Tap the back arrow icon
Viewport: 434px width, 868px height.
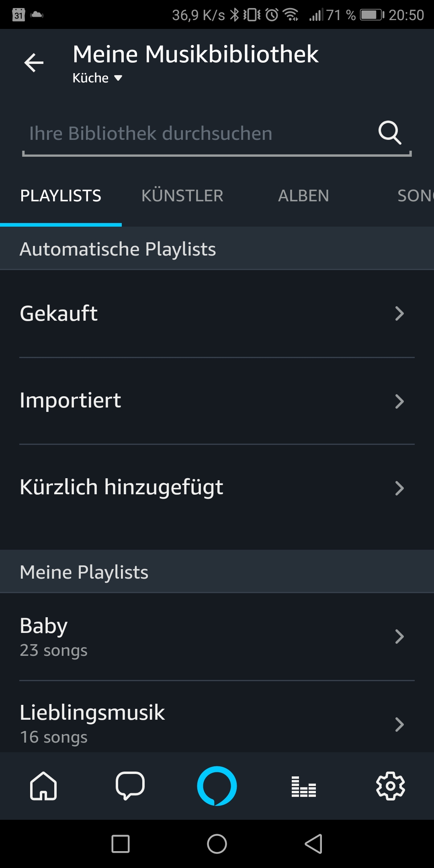coord(34,63)
